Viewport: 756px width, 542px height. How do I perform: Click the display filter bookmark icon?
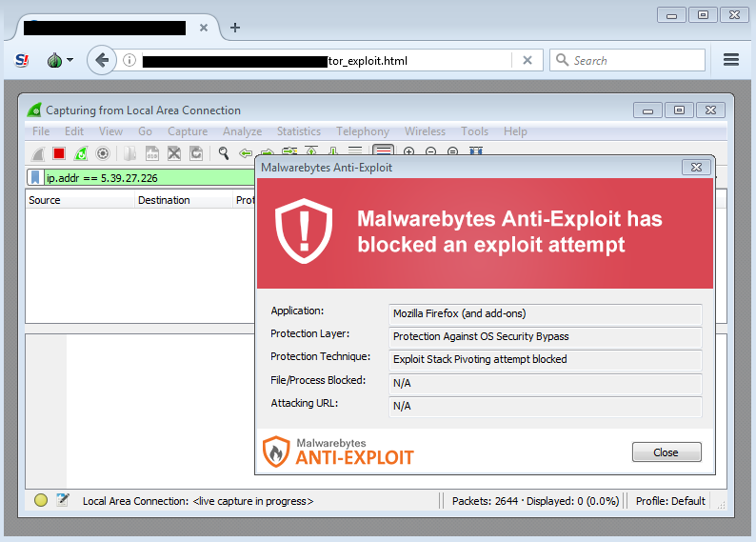tap(35, 177)
